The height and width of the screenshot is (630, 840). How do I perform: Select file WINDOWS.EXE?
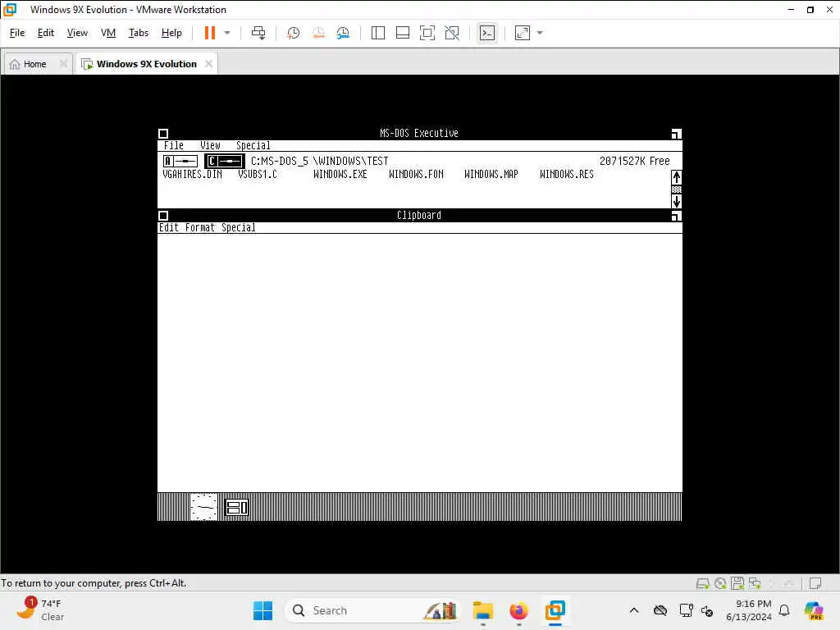(x=340, y=174)
